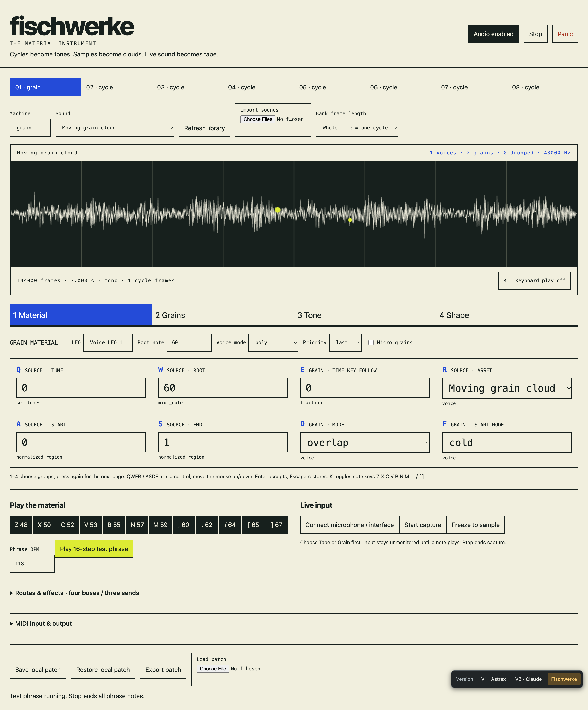Click Refresh library
The width and height of the screenshot is (588, 710).
click(x=204, y=128)
